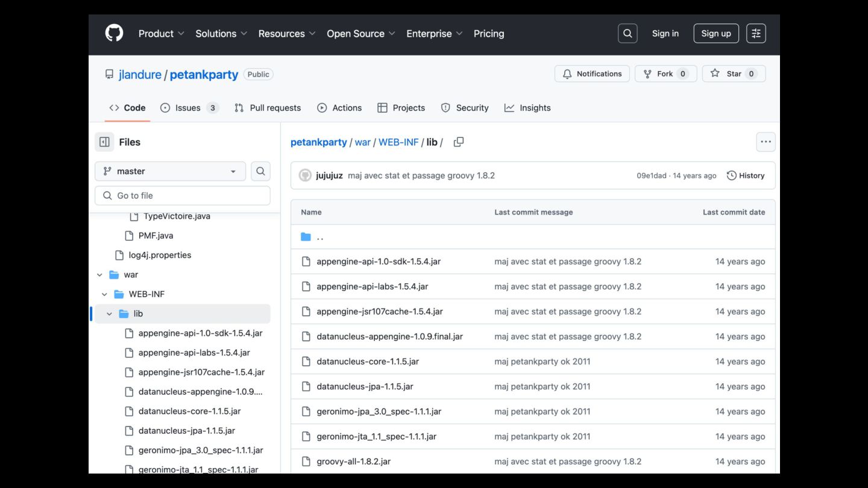Click the Go to file field

coord(182,196)
